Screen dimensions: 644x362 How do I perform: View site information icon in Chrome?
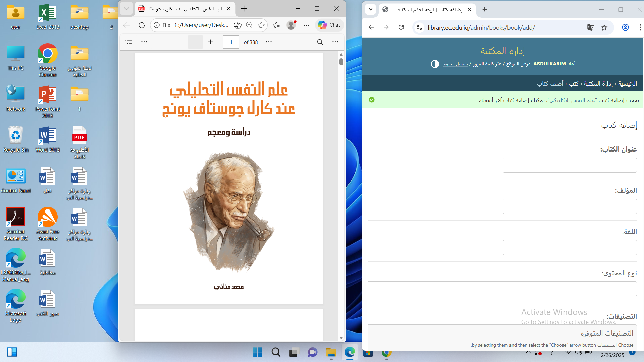pyautogui.click(x=419, y=27)
